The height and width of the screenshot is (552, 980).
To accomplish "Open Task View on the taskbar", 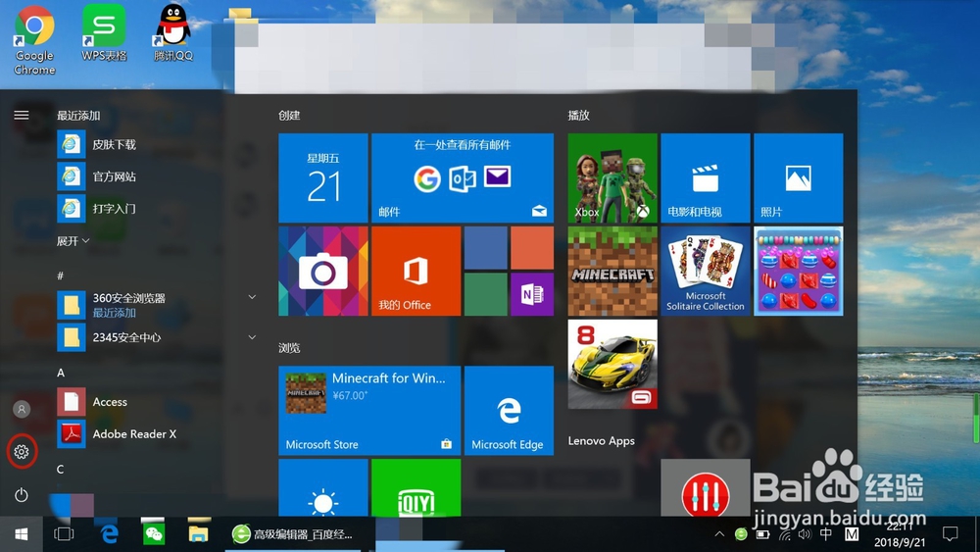I will click(64, 534).
